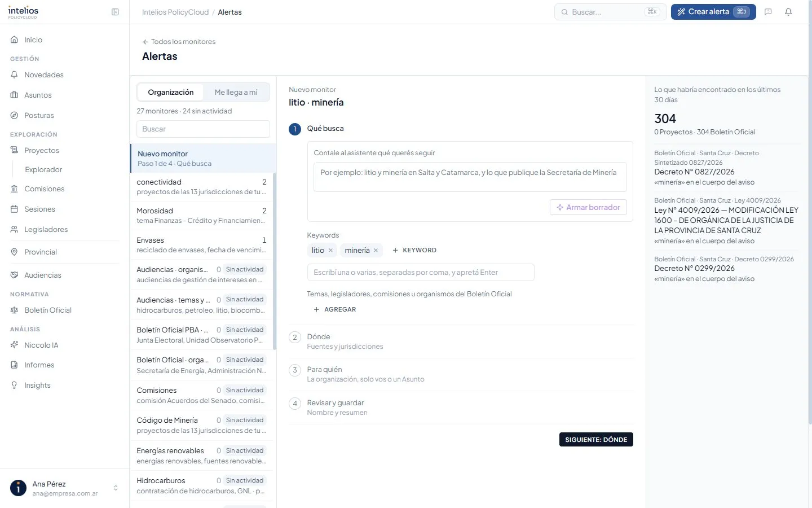Remove the litio keyword chip
The image size is (812, 508).
(x=330, y=251)
